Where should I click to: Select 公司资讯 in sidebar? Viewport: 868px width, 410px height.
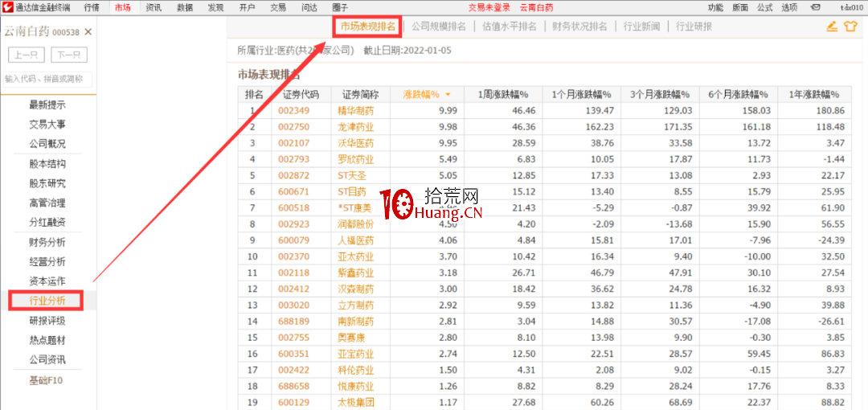pyautogui.click(x=47, y=359)
